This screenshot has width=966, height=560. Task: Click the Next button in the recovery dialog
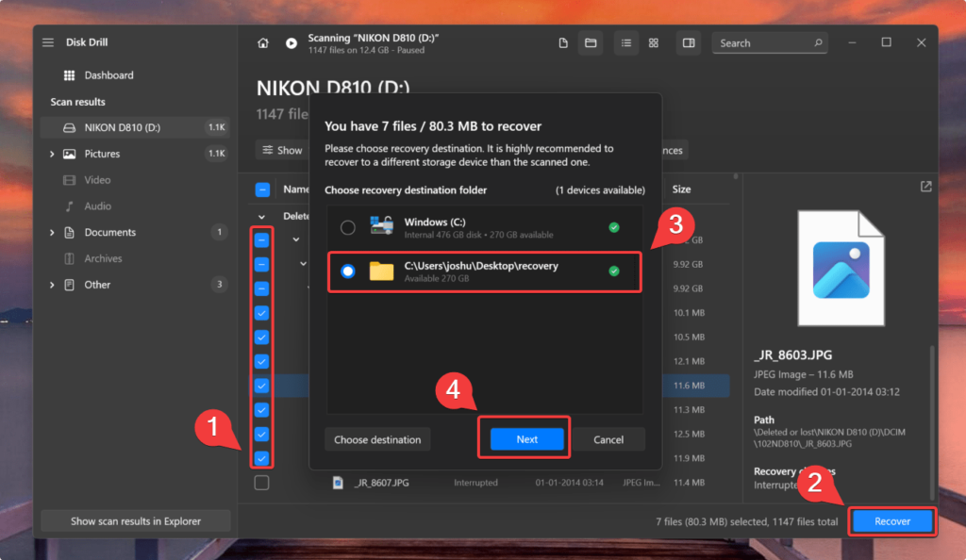coord(525,438)
